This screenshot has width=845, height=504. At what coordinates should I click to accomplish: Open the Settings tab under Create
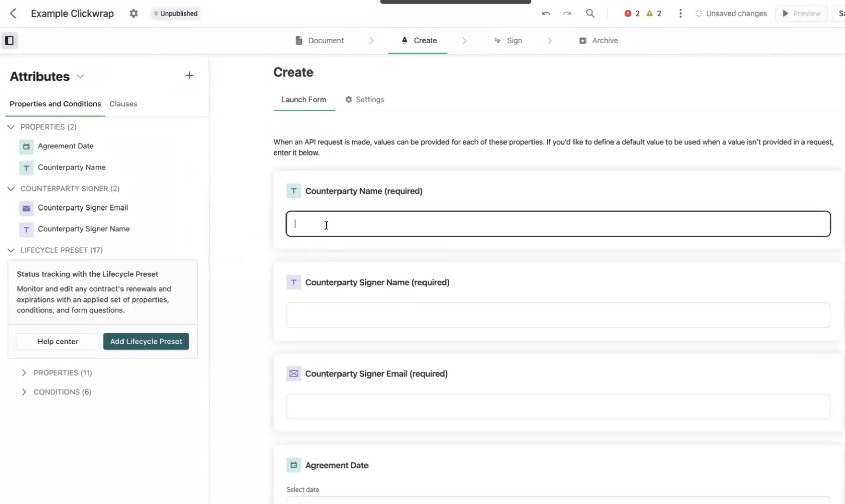click(365, 100)
